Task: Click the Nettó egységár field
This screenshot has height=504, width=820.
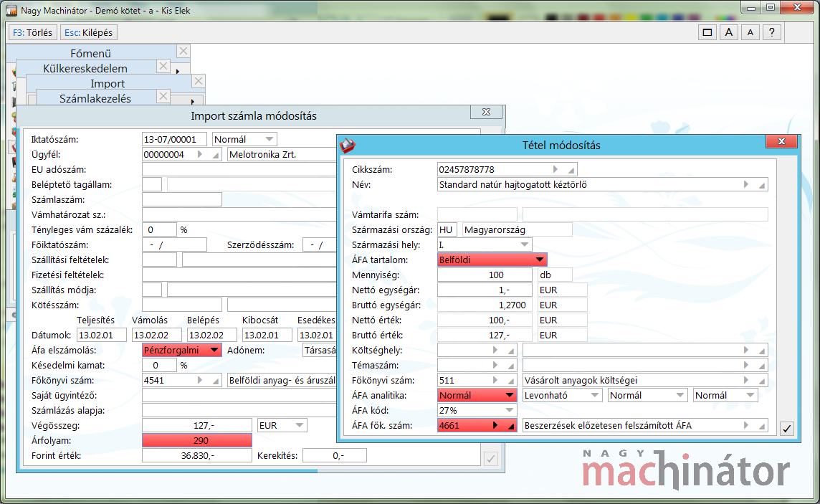Action: pos(485,290)
